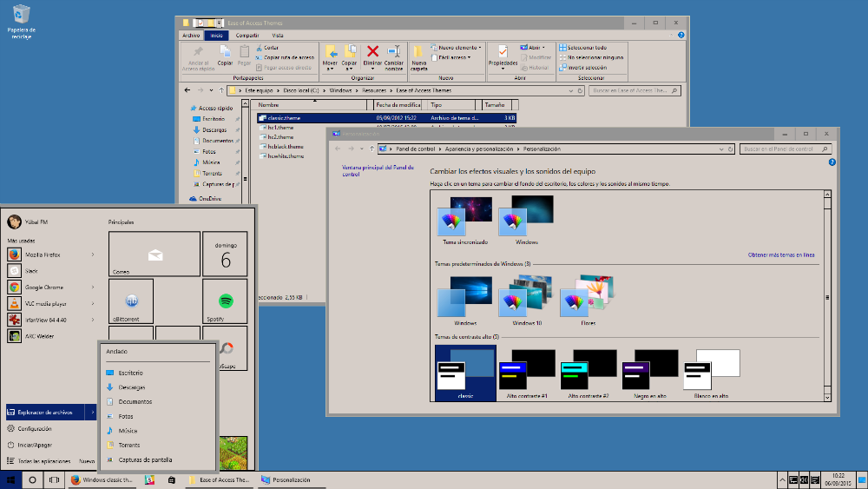
Task: Select the Alto contraste #2 theme
Action: coord(588,373)
